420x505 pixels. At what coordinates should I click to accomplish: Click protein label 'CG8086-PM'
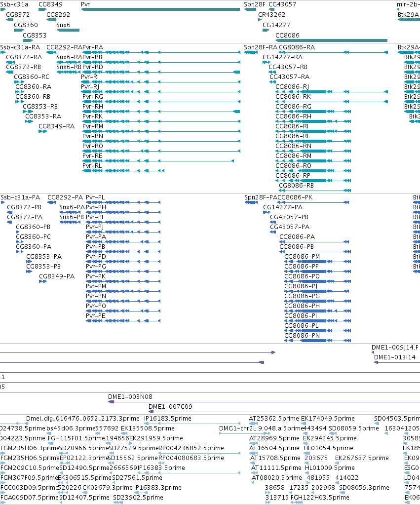coord(302,257)
